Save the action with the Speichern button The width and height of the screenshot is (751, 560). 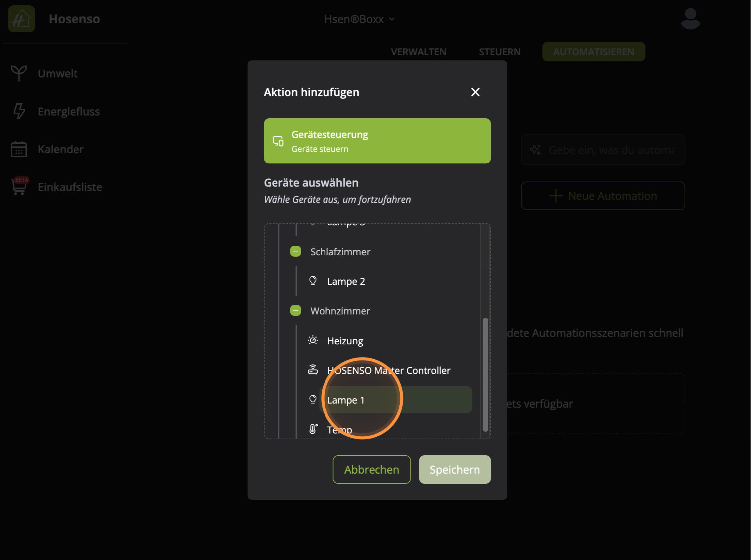(x=455, y=470)
